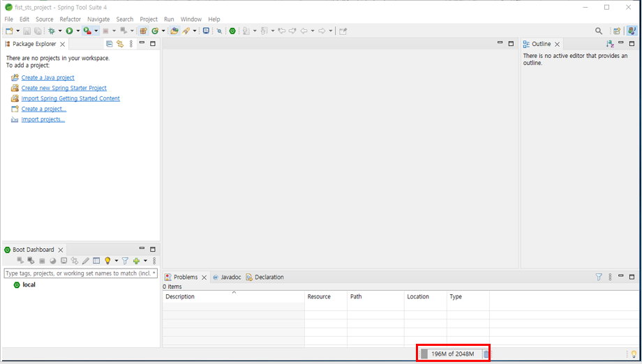Click Import Spring Getting Started Content link
The width and height of the screenshot is (642, 364).
pos(70,98)
